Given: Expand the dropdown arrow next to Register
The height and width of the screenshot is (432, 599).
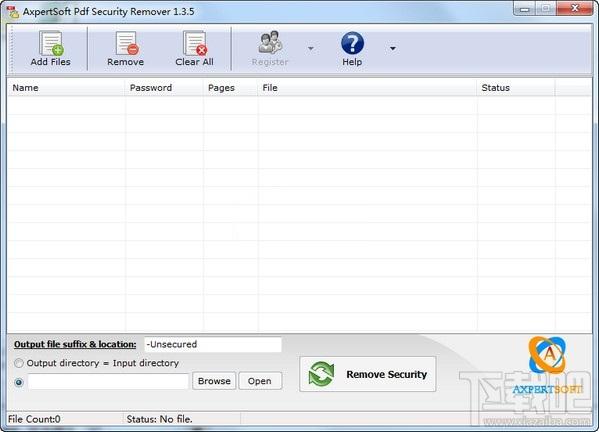Looking at the screenshot, I should [311, 49].
